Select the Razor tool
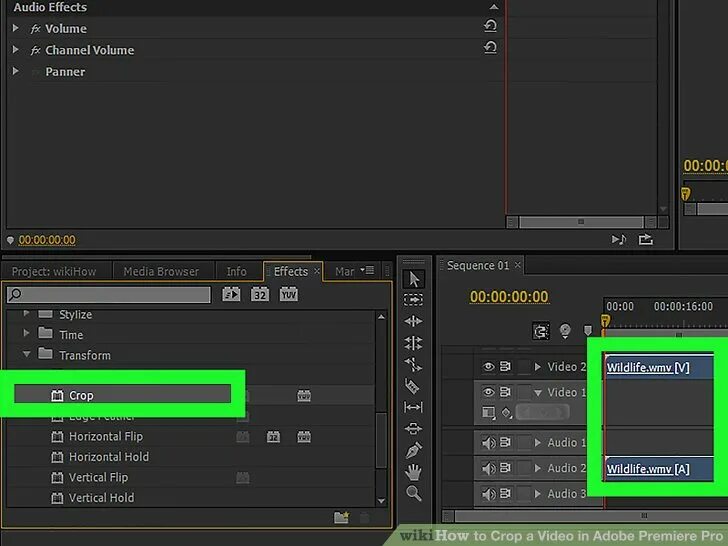This screenshot has height=546, width=728. point(412,386)
